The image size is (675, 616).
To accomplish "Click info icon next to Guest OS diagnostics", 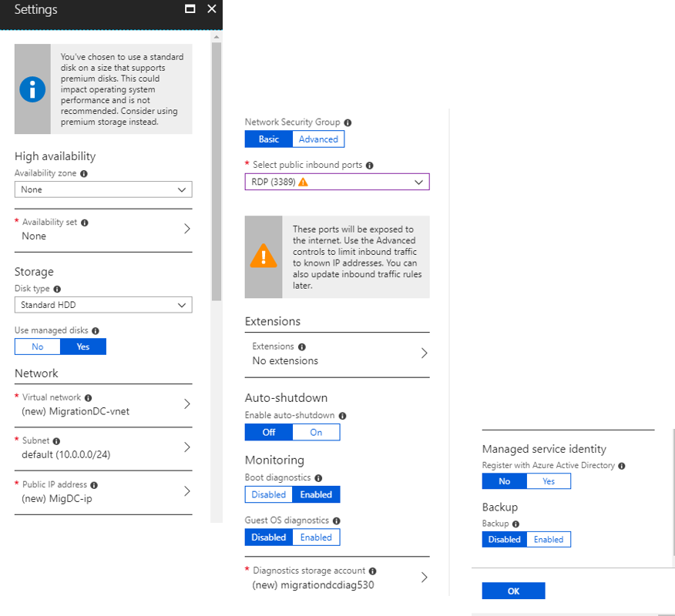I will click(x=337, y=521).
